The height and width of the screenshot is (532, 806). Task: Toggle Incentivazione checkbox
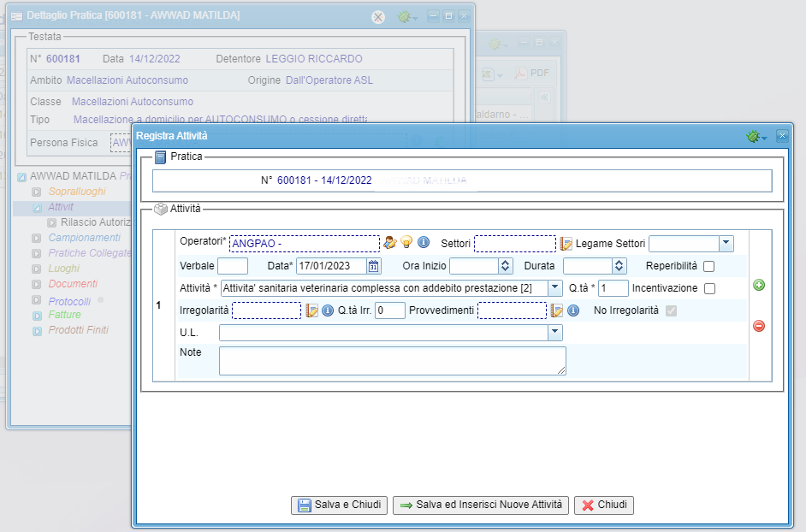tap(710, 288)
